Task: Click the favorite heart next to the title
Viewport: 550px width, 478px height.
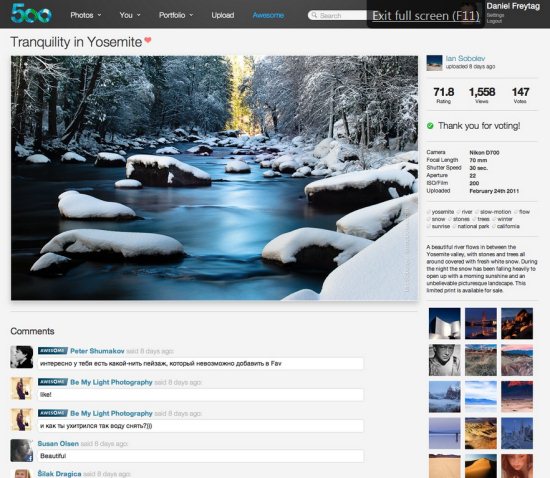Action: pyautogui.click(x=148, y=40)
